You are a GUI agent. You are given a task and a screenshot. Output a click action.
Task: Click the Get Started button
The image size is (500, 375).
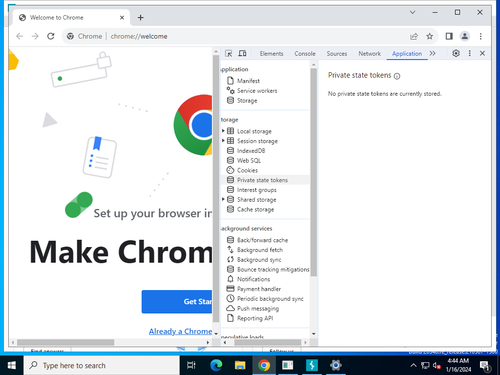[x=177, y=302]
